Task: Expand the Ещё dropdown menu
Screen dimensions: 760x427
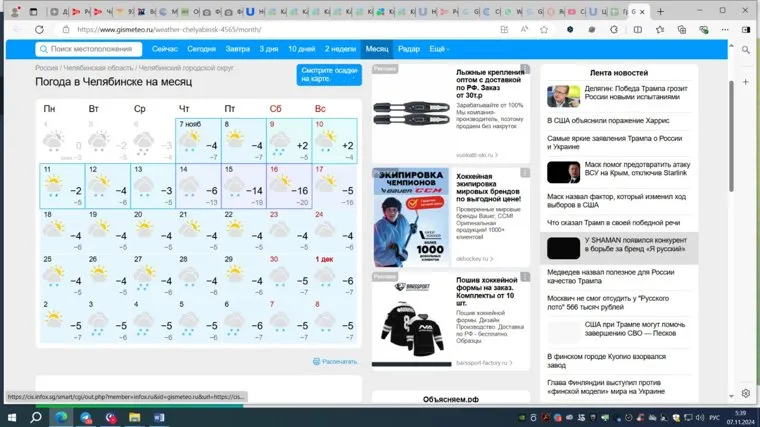Action: (x=438, y=49)
